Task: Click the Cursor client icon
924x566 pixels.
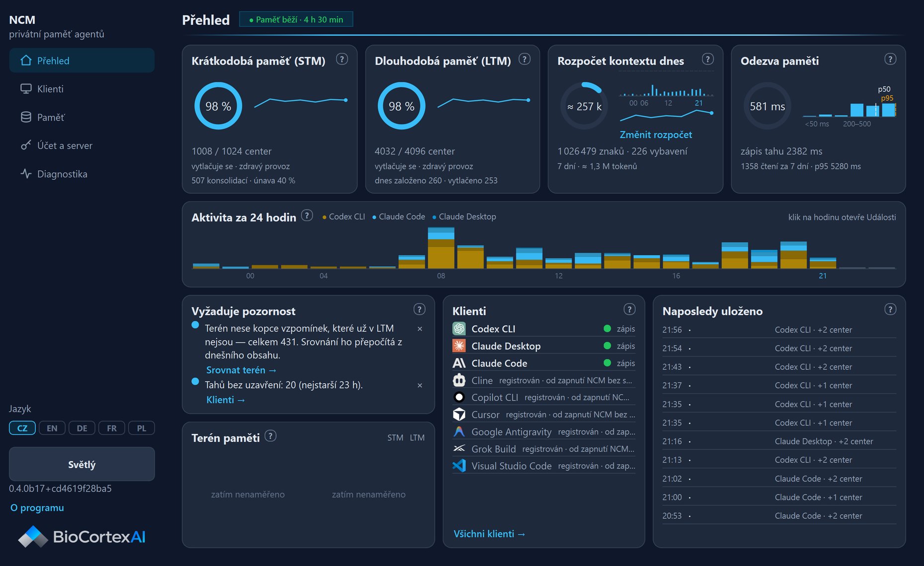Action: [x=459, y=415]
